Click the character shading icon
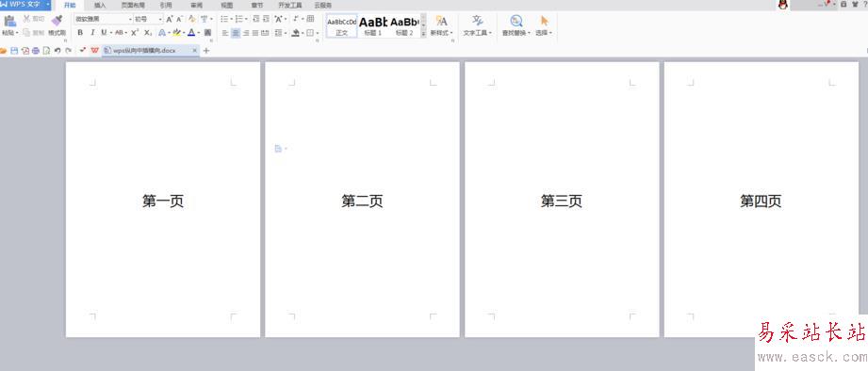Screen dimensions: 868x371 207,33
